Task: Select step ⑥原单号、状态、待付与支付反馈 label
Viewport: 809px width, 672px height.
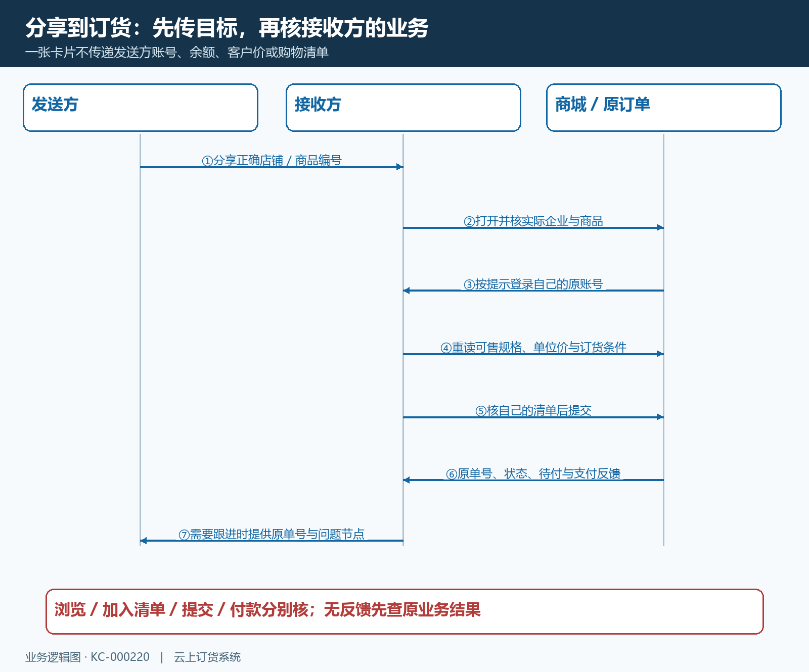Action: tap(533, 474)
